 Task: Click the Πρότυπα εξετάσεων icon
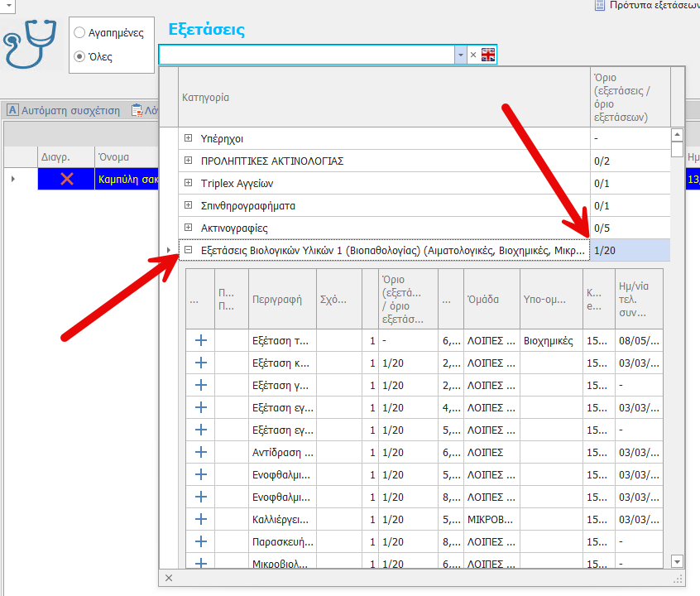coord(600,5)
